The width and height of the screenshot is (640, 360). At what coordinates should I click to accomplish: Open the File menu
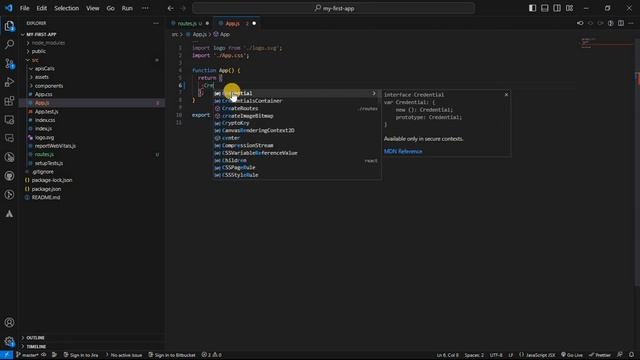tap(24, 8)
